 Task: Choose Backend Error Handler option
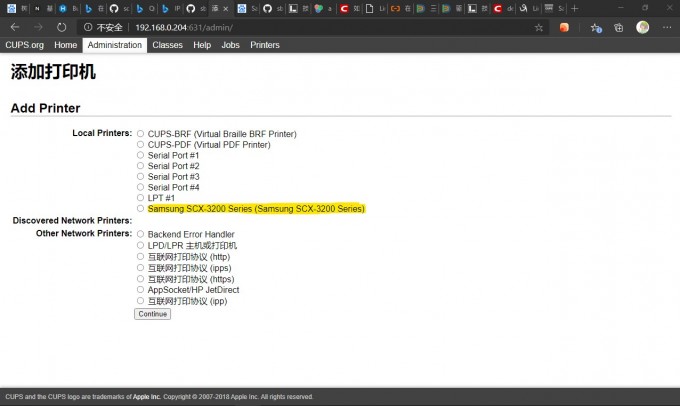click(141, 234)
